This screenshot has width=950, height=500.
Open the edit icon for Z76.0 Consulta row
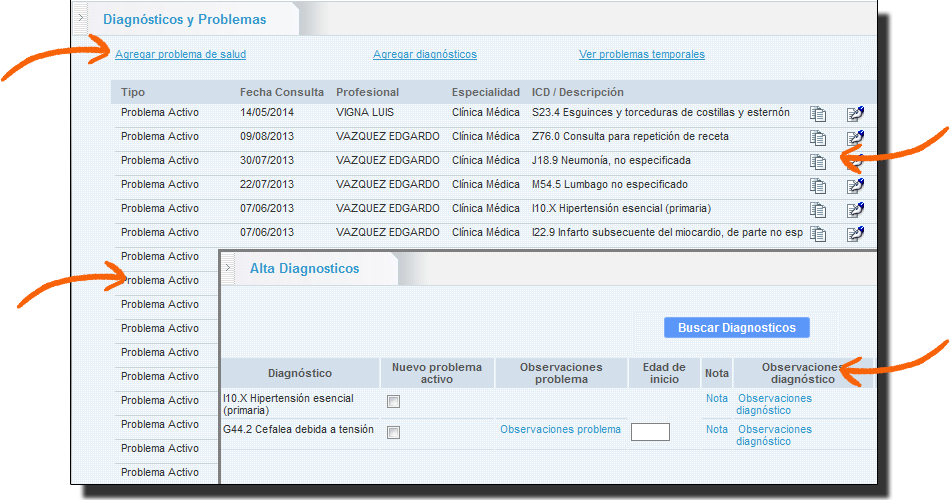tap(854, 138)
